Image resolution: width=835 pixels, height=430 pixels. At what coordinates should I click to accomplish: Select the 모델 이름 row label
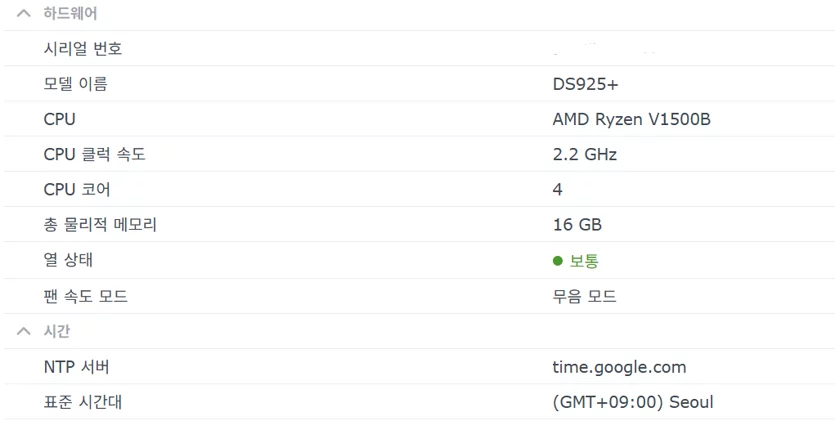[76, 84]
